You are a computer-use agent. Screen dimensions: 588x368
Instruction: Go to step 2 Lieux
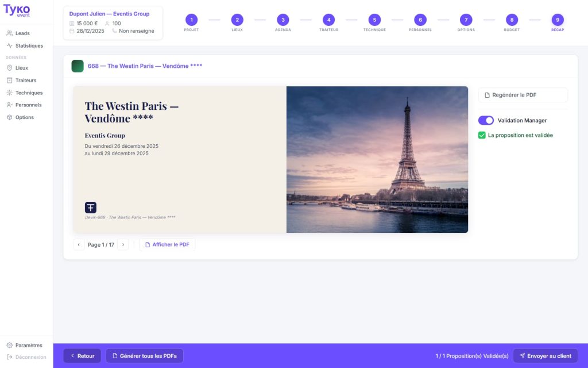[x=237, y=20]
